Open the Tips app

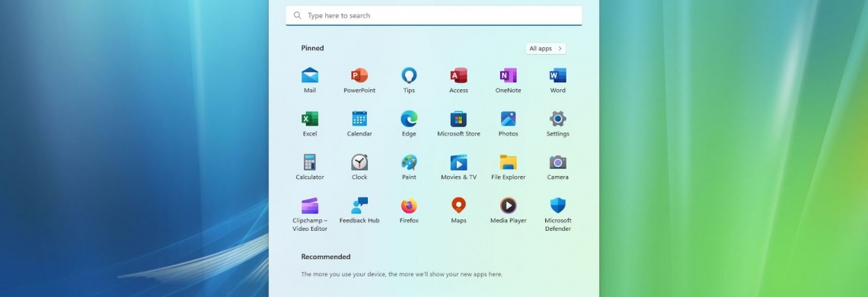(x=409, y=81)
